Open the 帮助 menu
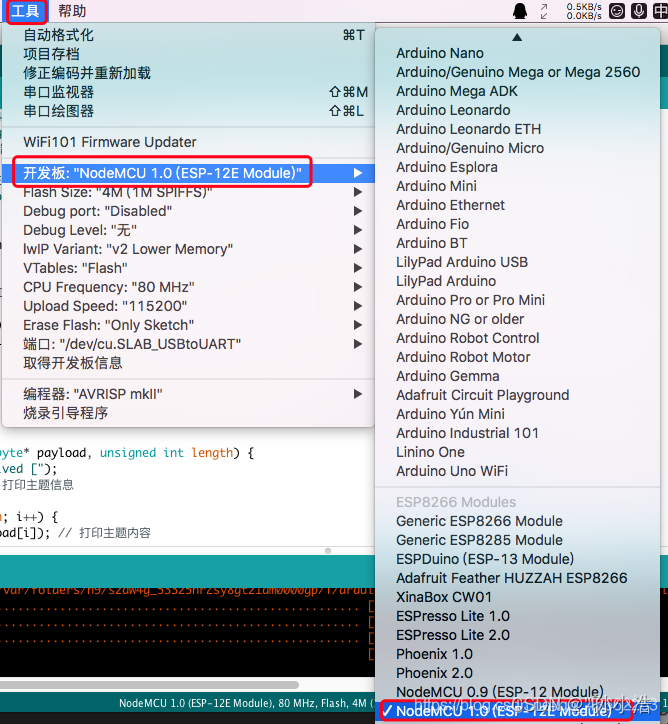The width and height of the screenshot is (668, 724). 72,11
